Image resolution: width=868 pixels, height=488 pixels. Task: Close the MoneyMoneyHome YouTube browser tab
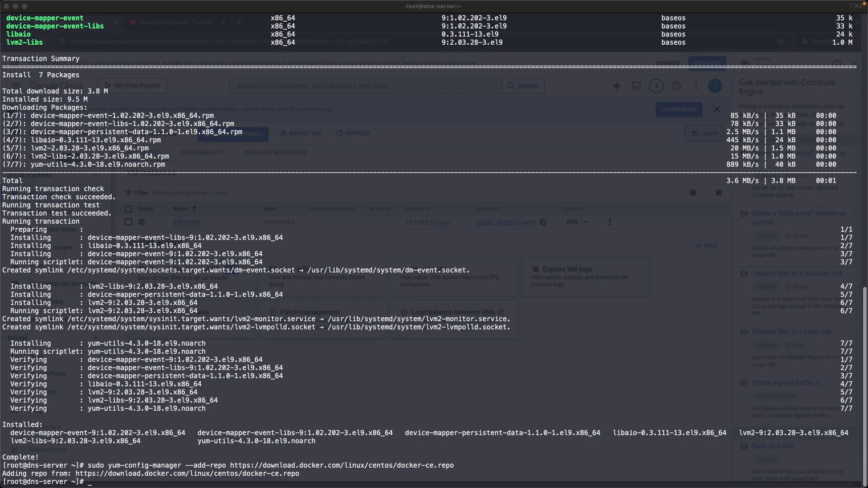223,22
